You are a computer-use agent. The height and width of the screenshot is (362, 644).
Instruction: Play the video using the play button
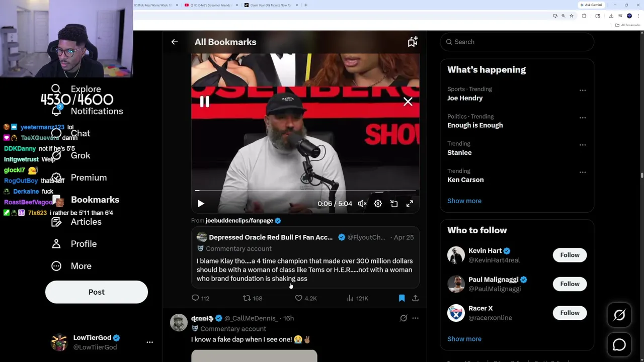tap(201, 204)
